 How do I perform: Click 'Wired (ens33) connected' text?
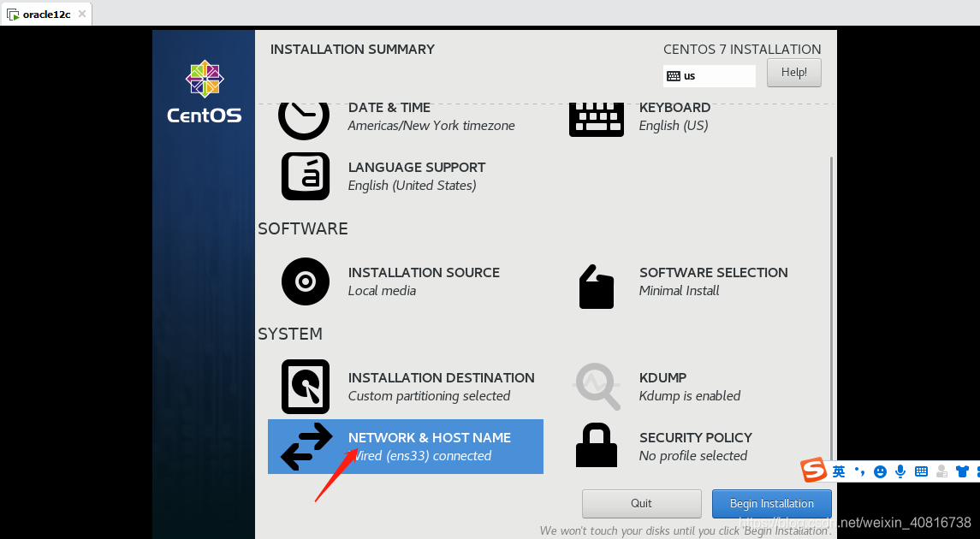click(420, 456)
